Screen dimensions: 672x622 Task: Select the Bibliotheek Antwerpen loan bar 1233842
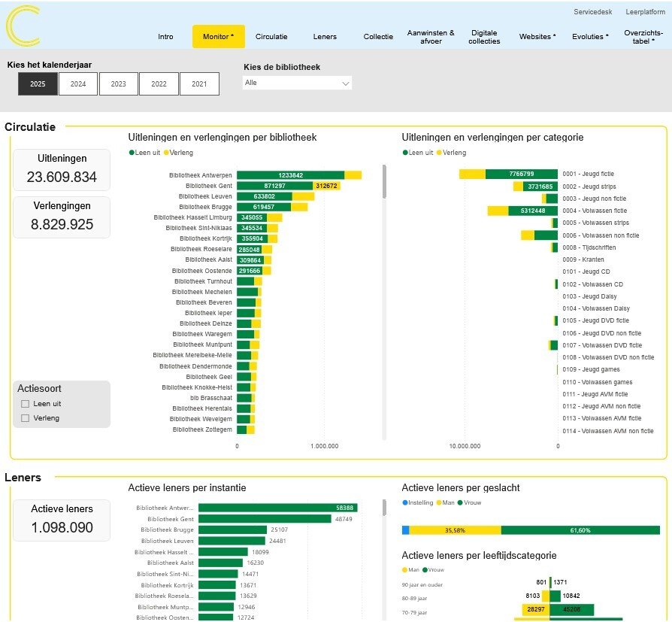point(291,175)
